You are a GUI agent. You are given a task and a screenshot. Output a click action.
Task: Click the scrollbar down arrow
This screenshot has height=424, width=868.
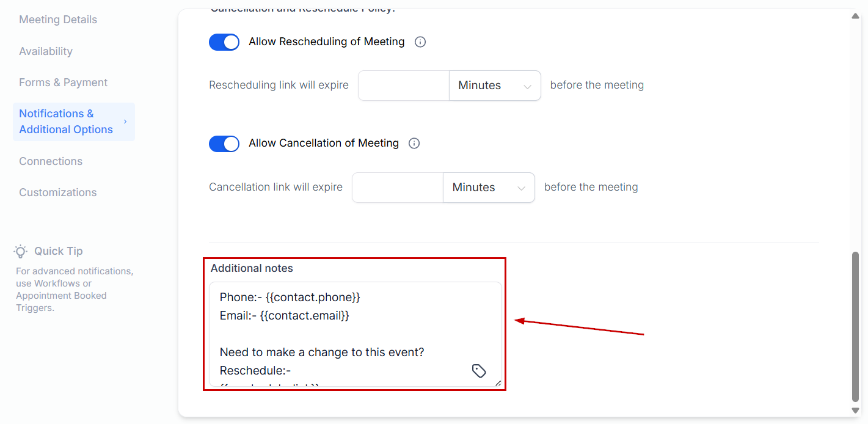click(x=855, y=411)
